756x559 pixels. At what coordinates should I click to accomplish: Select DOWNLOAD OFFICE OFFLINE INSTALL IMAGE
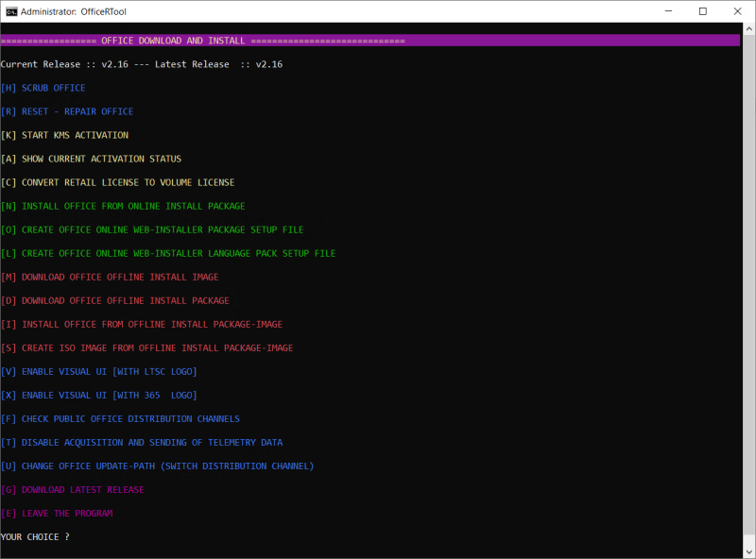110,277
